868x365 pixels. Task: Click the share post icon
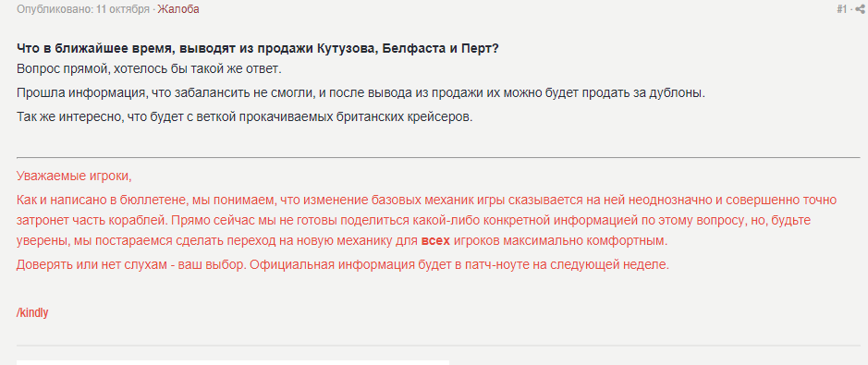[859, 9]
